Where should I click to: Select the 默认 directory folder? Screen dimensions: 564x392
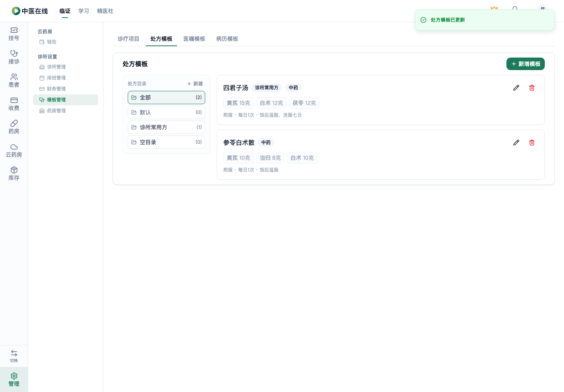tap(166, 112)
